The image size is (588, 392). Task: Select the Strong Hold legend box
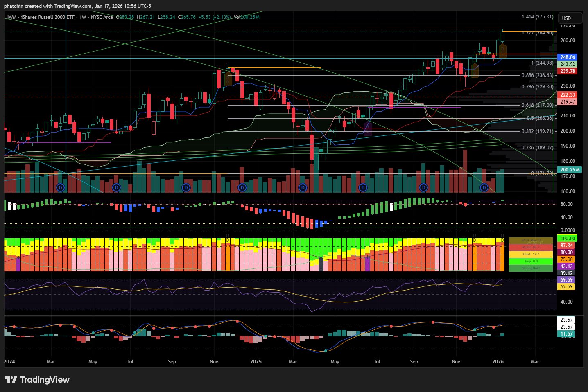(x=531, y=268)
